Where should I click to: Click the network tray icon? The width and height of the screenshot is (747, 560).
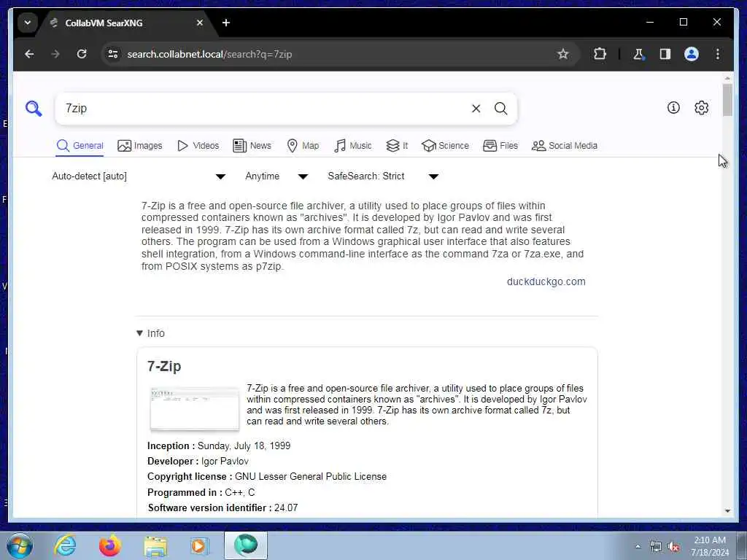(x=656, y=547)
